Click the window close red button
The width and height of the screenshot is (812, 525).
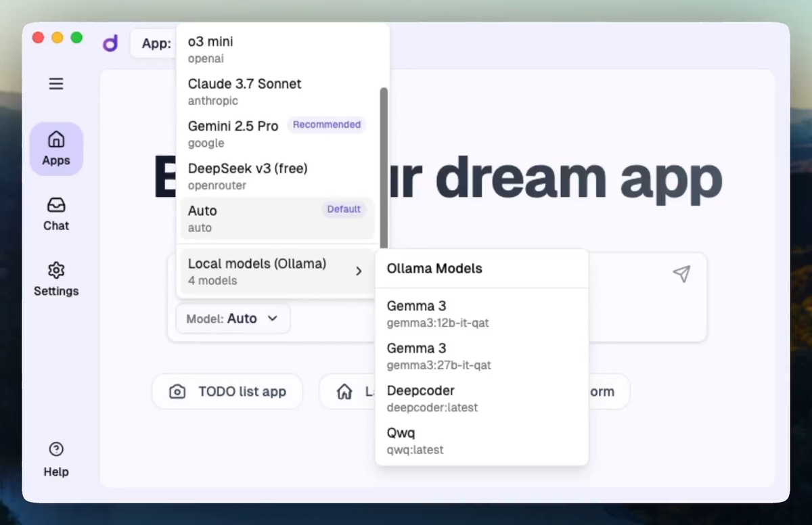coord(38,38)
